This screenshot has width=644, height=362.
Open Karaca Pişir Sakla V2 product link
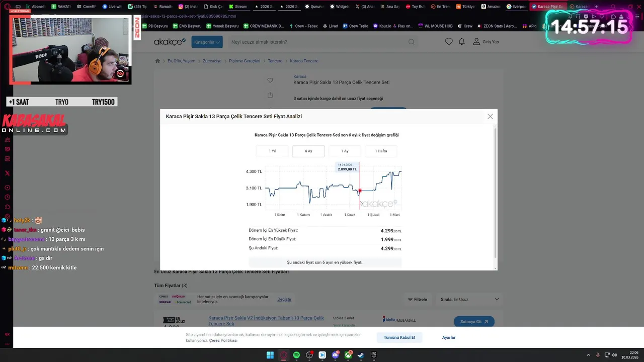tap(266, 321)
